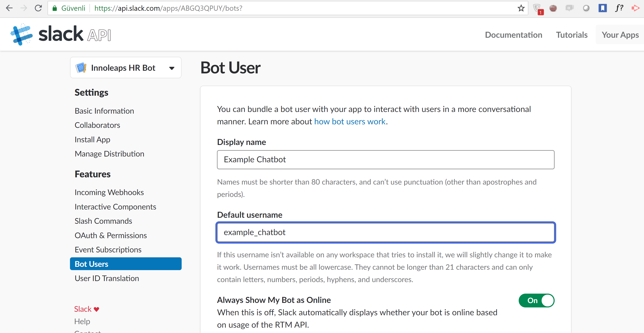The width and height of the screenshot is (644, 333).
Task: Click the red tomato extension icon
Action: pos(553,8)
